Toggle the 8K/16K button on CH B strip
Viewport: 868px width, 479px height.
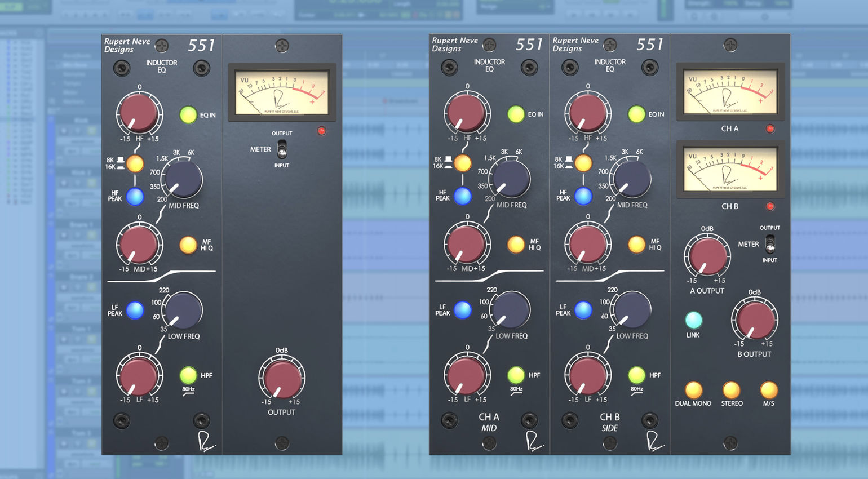pyautogui.click(x=583, y=163)
